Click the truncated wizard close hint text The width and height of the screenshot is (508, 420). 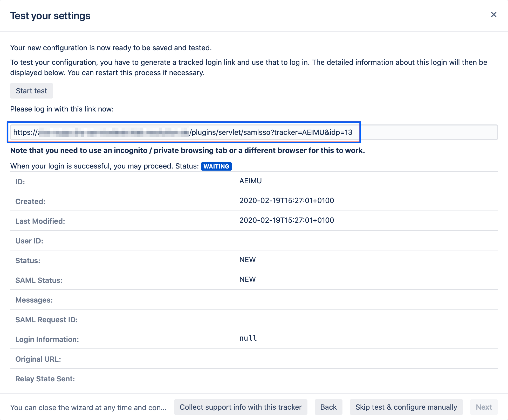click(88, 408)
